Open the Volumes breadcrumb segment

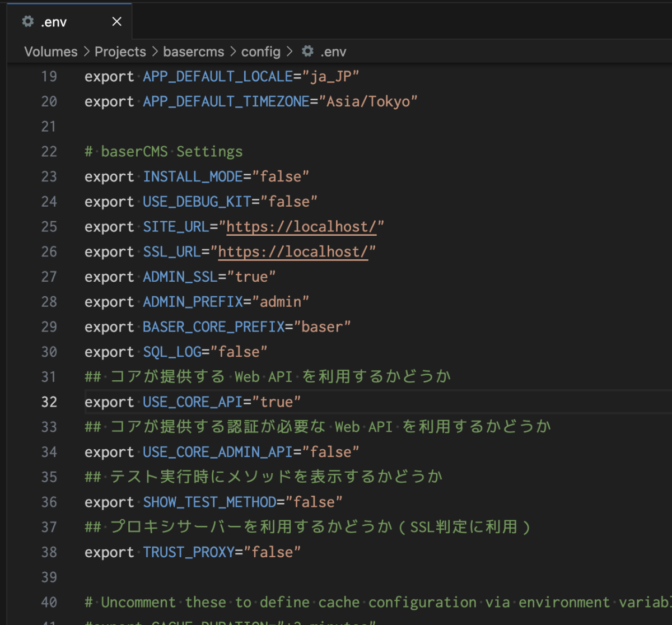point(51,52)
